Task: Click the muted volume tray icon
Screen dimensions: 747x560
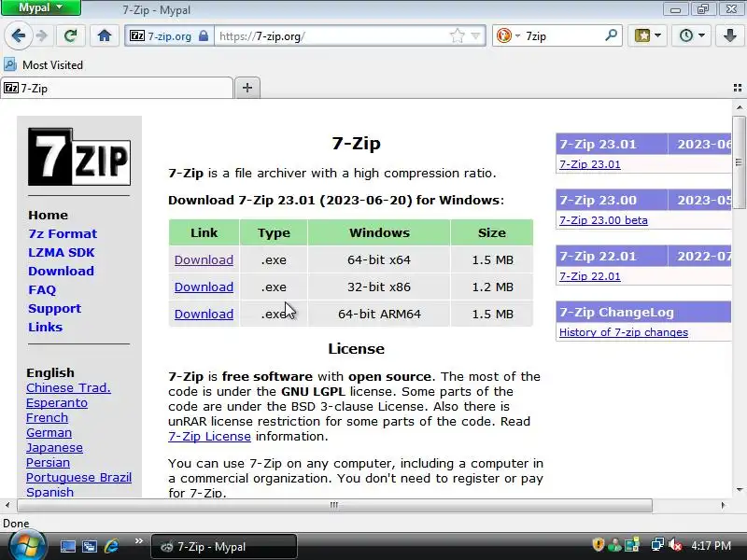Action: (674, 545)
